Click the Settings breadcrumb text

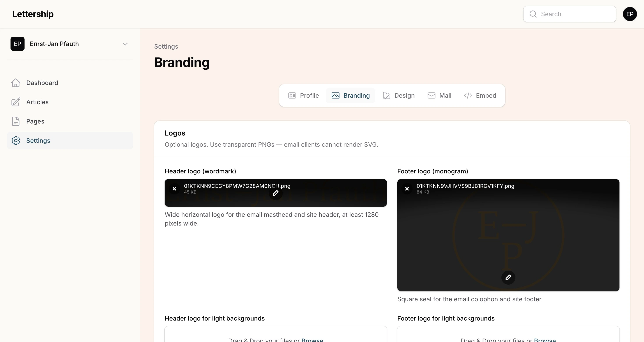(x=166, y=46)
